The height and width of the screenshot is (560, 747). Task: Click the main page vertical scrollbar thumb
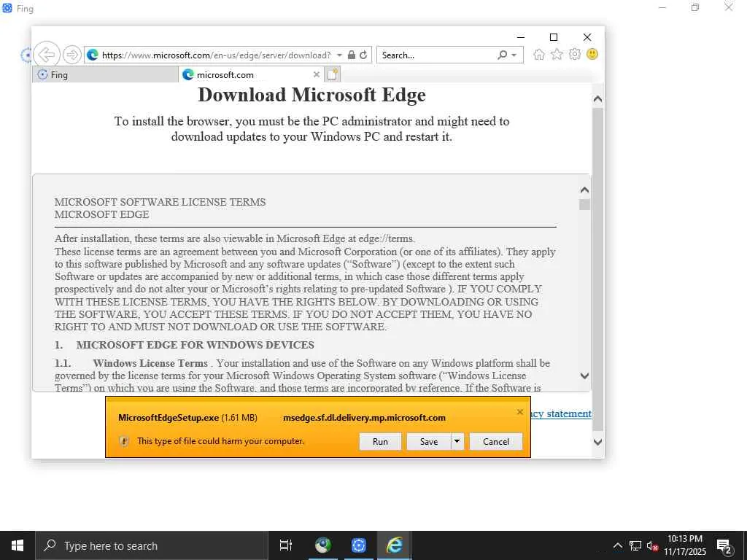click(597, 270)
